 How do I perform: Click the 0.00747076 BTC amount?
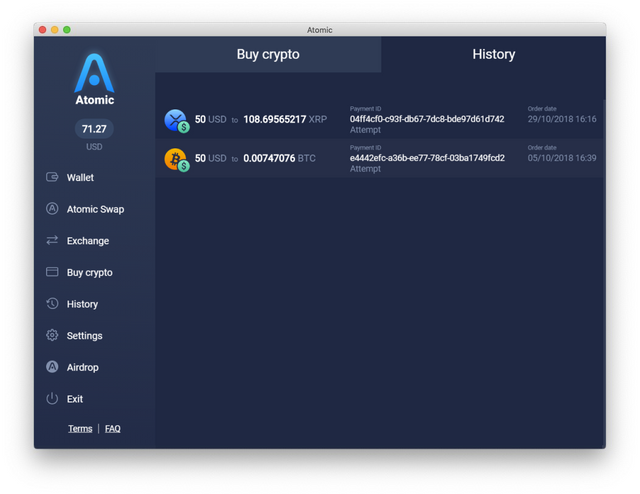point(279,158)
